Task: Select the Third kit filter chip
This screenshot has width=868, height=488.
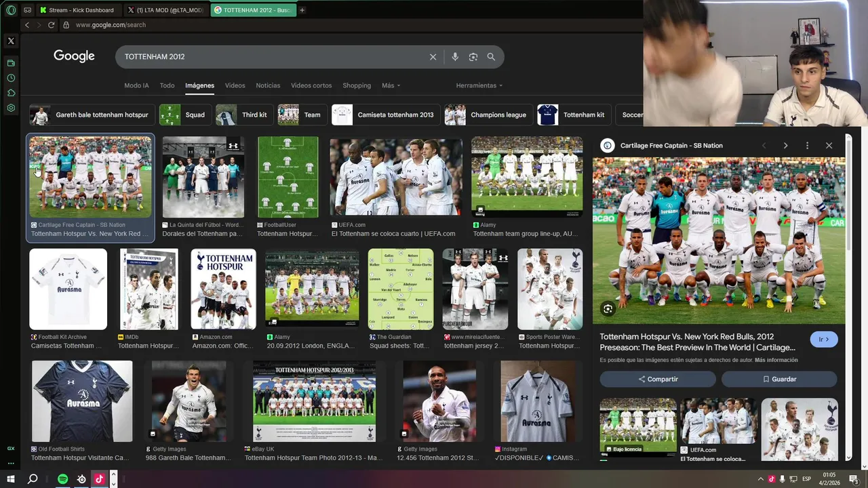Action: 245,115
